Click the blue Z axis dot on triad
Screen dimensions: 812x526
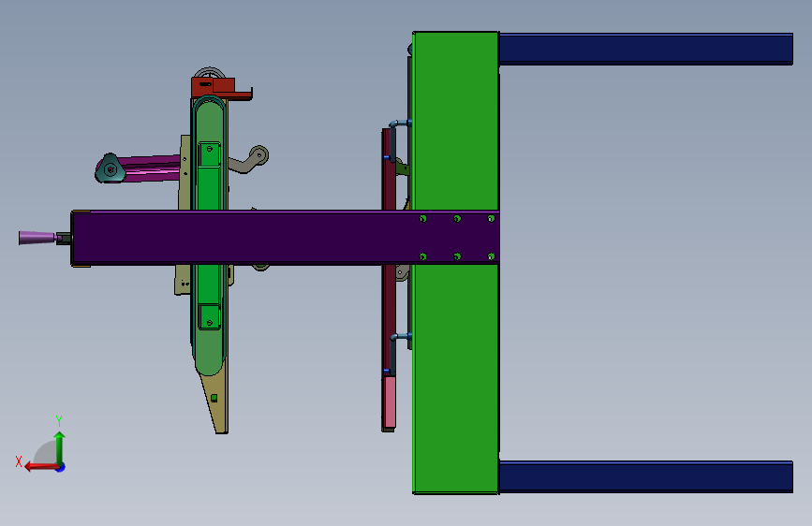pos(61,467)
